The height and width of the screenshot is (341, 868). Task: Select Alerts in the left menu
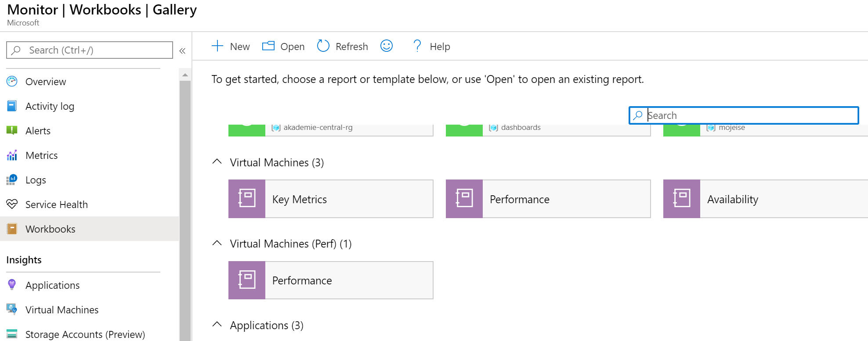pos(38,131)
